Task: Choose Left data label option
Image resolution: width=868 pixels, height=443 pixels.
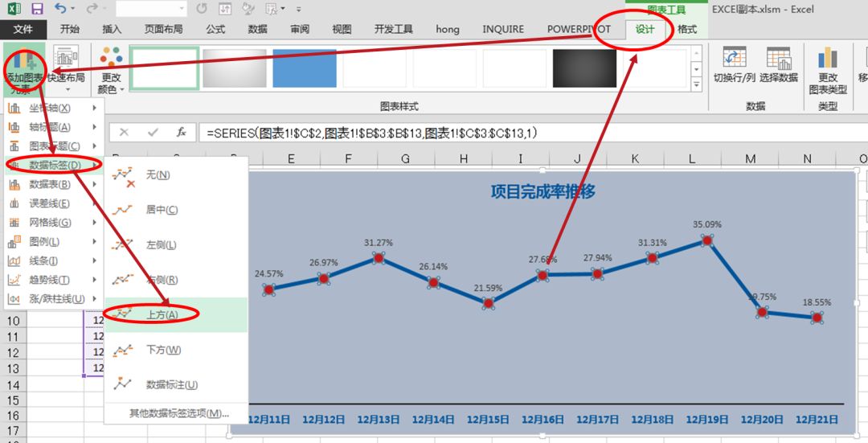Action: coord(175,244)
